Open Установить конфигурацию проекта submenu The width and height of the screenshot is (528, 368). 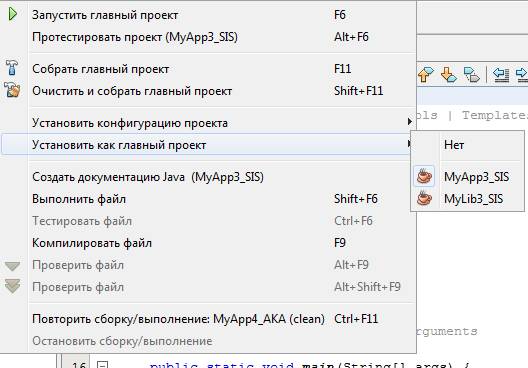pos(208,123)
